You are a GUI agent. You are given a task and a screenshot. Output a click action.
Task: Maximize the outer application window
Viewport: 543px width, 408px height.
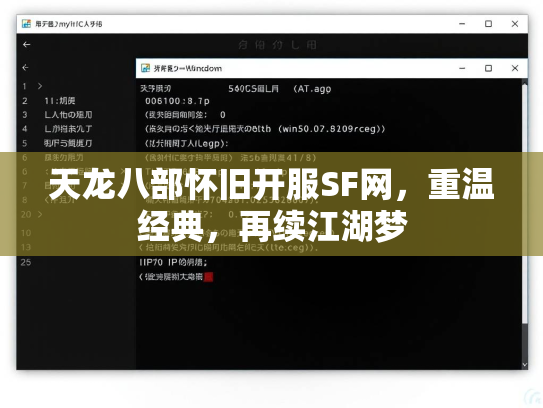[x=488, y=24]
